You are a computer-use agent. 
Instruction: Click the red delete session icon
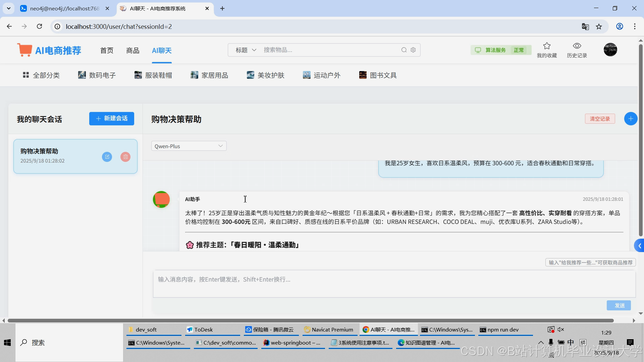click(125, 157)
